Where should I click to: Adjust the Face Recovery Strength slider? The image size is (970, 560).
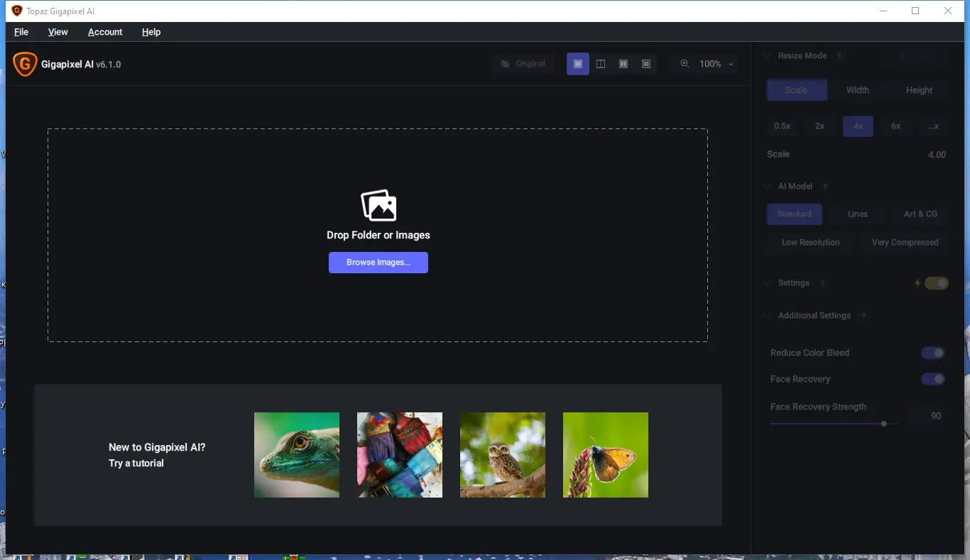pos(834,424)
